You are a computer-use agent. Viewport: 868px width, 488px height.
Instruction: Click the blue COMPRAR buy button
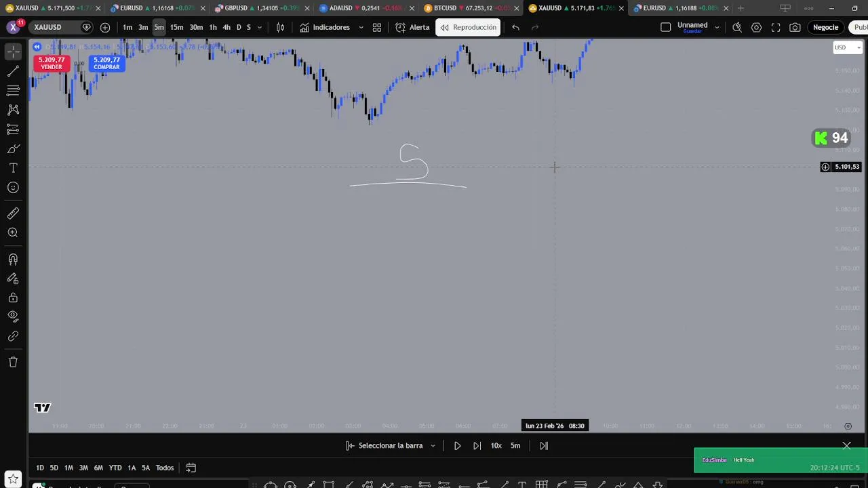pyautogui.click(x=106, y=63)
